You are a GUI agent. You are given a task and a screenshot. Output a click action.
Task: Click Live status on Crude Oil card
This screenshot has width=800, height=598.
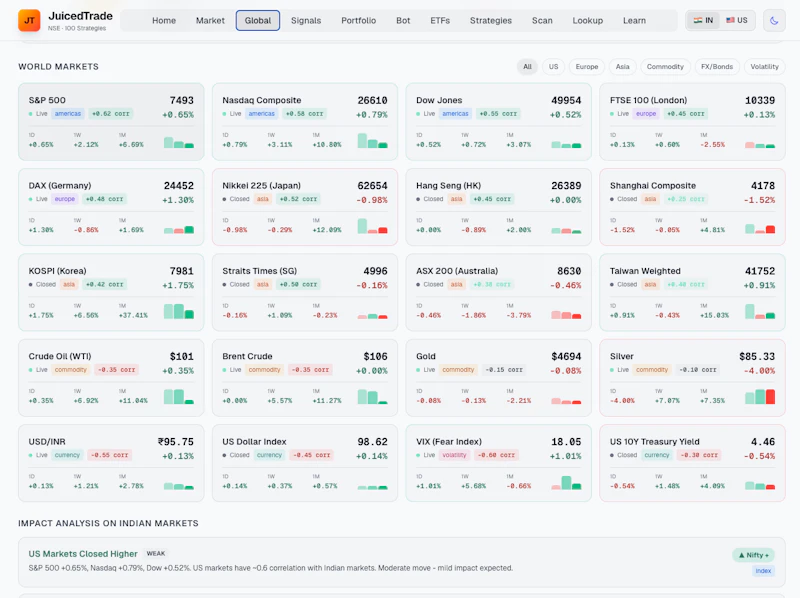[x=42, y=370]
